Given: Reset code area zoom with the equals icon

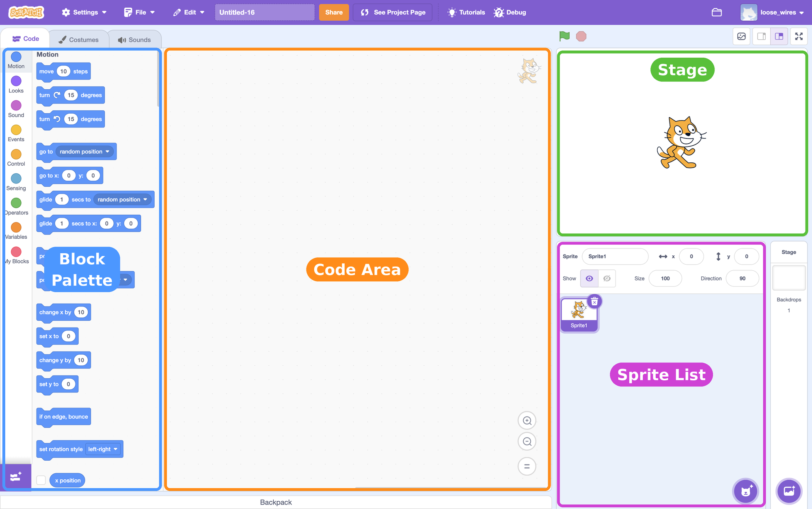Looking at the screenshot, I should coord(527,466).
